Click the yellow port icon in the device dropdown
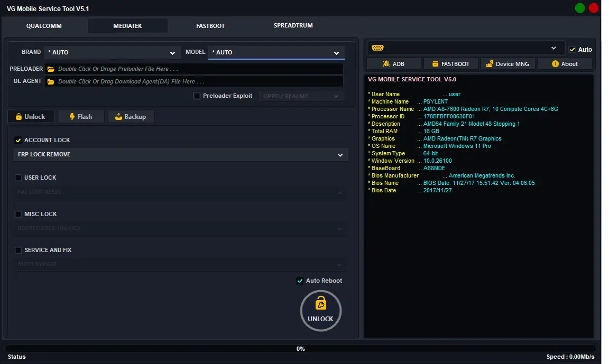Screen dimensions: 609x364 377,48
